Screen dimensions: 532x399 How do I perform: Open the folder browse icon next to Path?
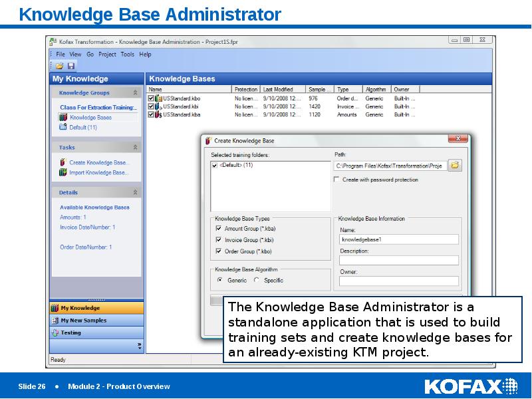(x=455, y=167)
